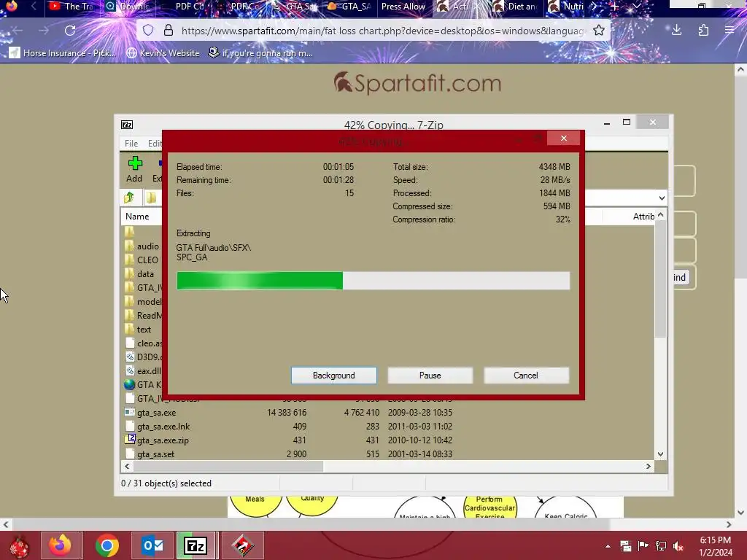Click the Firefox forward arrow
747x560 pixels.
tap(44, 31)
